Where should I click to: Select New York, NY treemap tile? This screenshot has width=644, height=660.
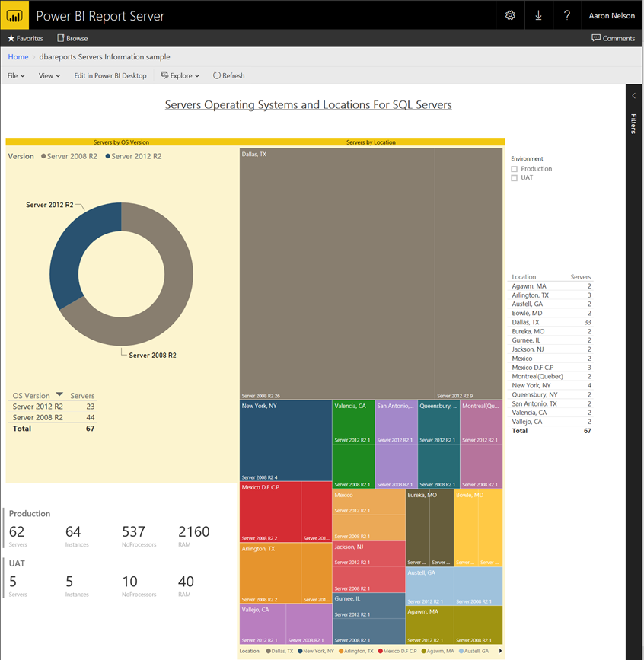click(x=285, y=440)
